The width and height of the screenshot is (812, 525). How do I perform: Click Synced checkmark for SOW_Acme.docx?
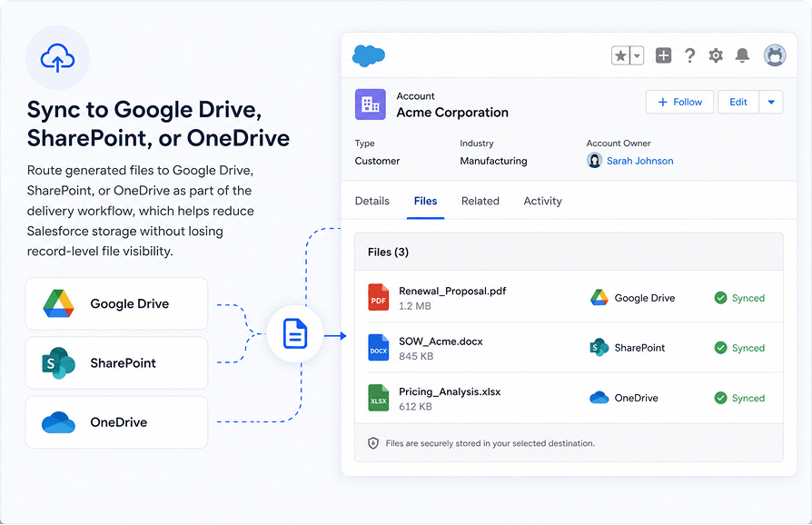[720, 348]
